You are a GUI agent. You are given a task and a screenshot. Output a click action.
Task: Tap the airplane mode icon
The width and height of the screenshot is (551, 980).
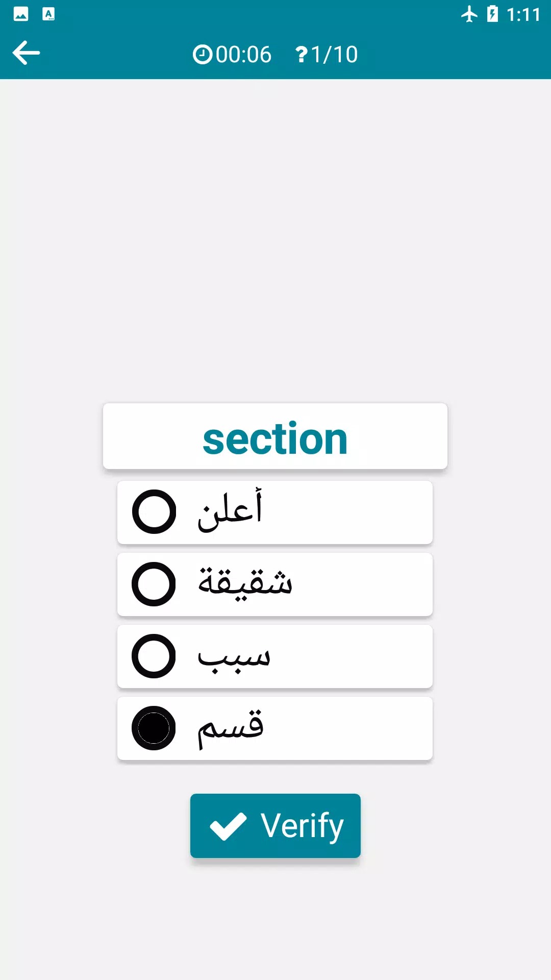[x=469, y=14]
